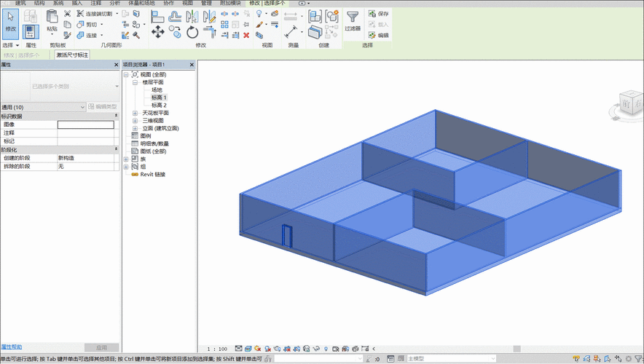Switch to the 视图 ribbon tab
The height and width of the screenshot is (364, 644).
tap(187, 3)
